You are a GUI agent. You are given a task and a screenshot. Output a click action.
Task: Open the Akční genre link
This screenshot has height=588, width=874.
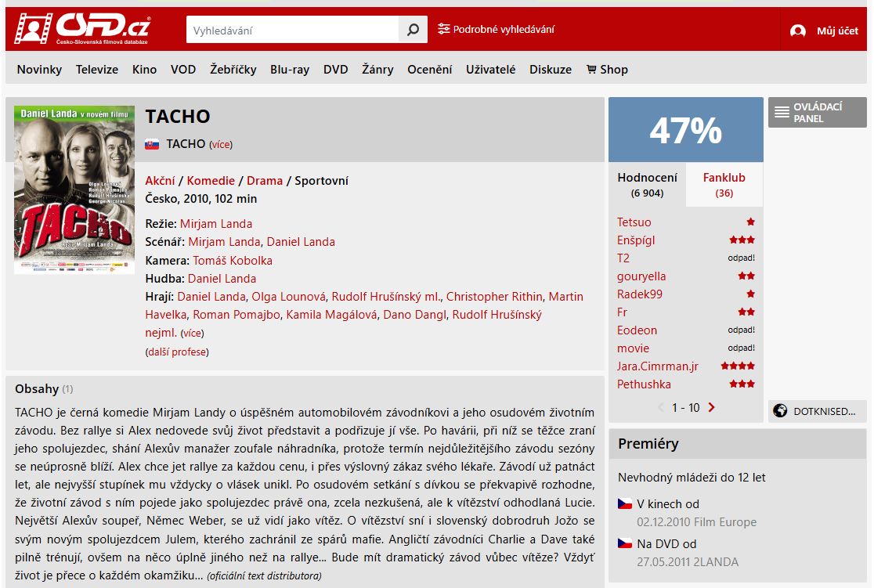click(x=160, y=181)
